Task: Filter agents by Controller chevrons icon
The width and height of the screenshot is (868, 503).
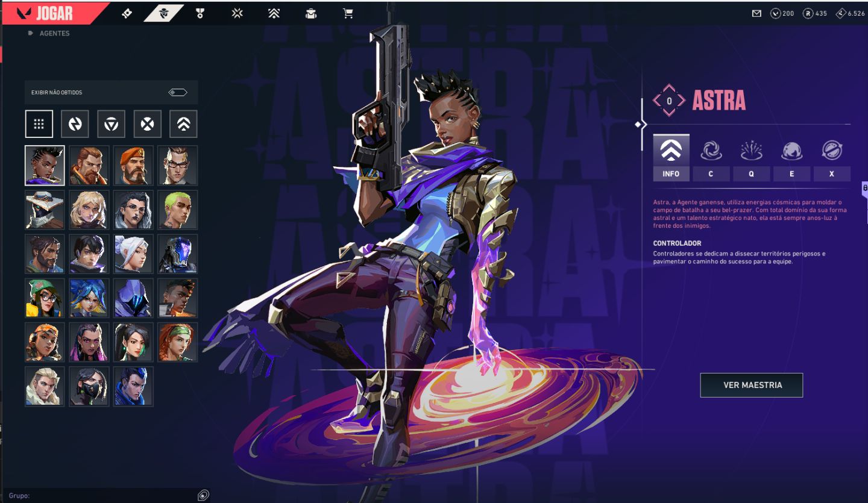Action: coord(183,124)
